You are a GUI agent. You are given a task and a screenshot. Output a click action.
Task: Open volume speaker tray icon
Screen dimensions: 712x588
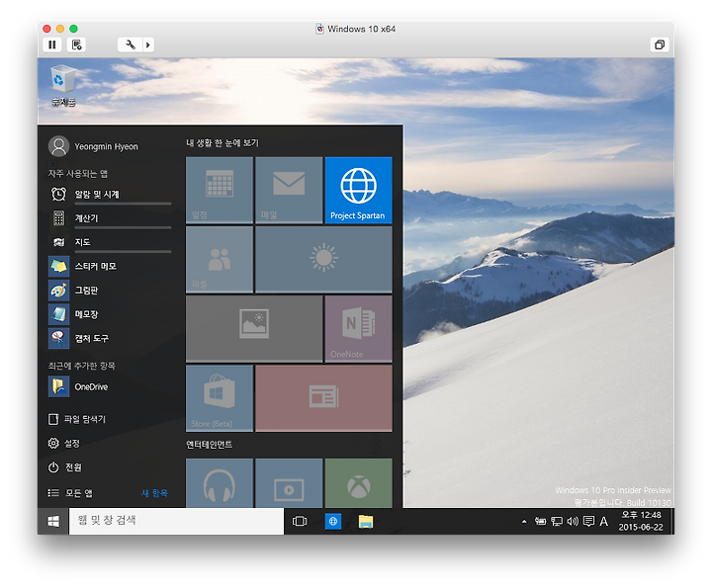pyautogui.click(x=573, y=522)
